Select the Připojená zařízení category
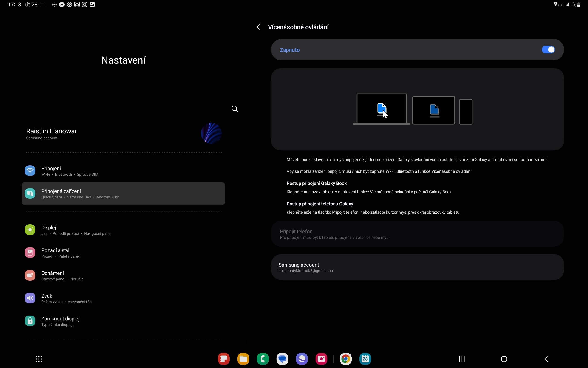 123,193
